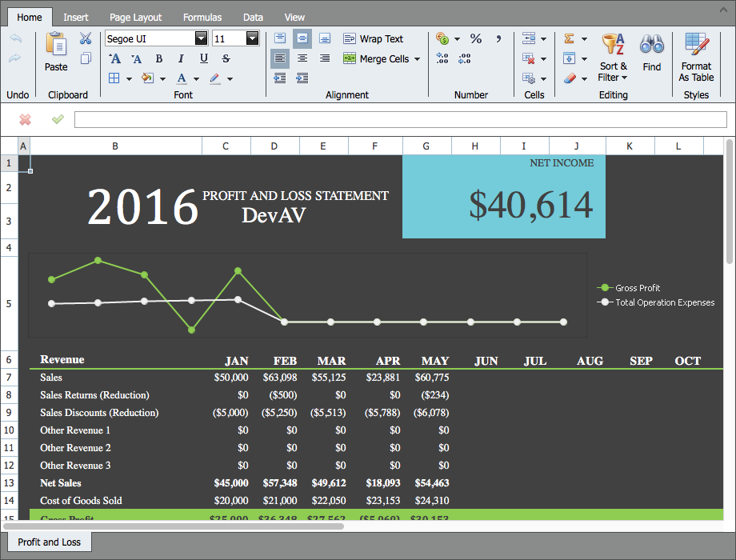Expand the font color dropdown arrow
Screen dimensions: 736x560
(196, 79)
